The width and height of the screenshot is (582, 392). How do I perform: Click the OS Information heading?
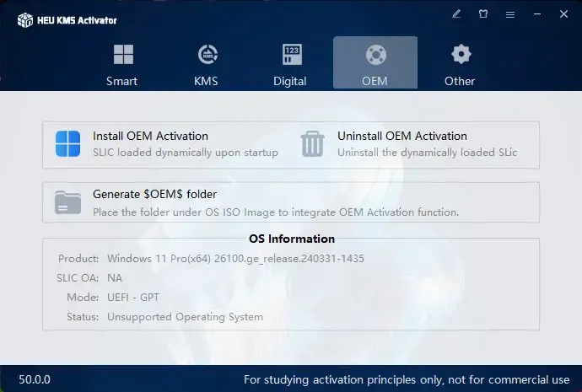coord(292,239)
